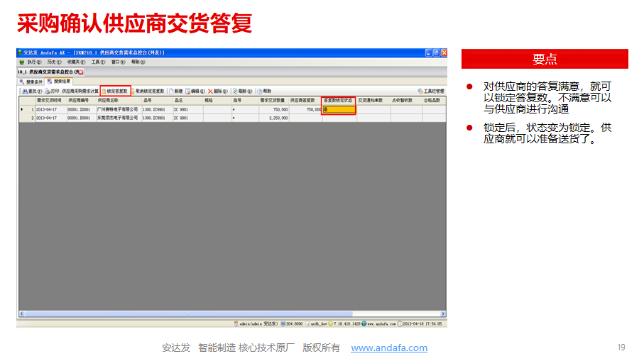Click the 取消锁定答复数 unlock icon
Screen dimensions: 644x361
click(x=133, y=91)
